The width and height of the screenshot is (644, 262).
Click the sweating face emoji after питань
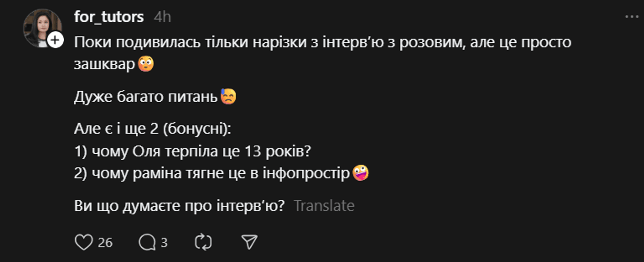228,97
